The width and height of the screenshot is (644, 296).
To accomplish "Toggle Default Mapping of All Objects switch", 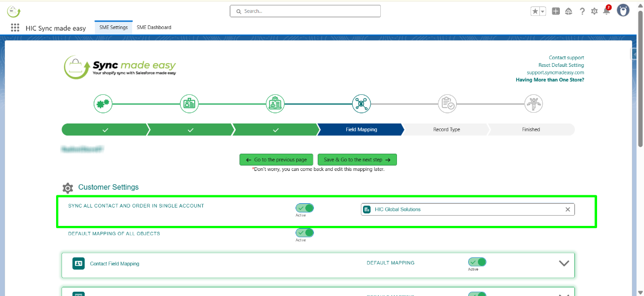I will [304, 233].
